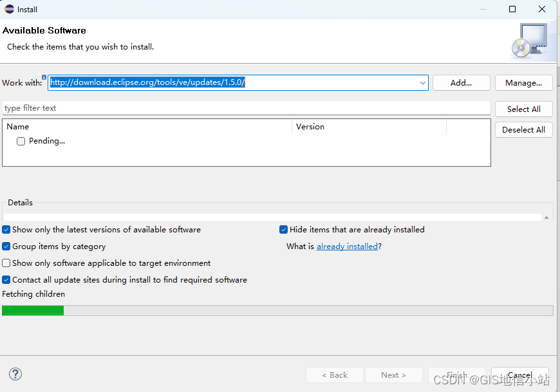The image size is (560, 392).
Task: Click the Add... button
Action: click(461, 83)
